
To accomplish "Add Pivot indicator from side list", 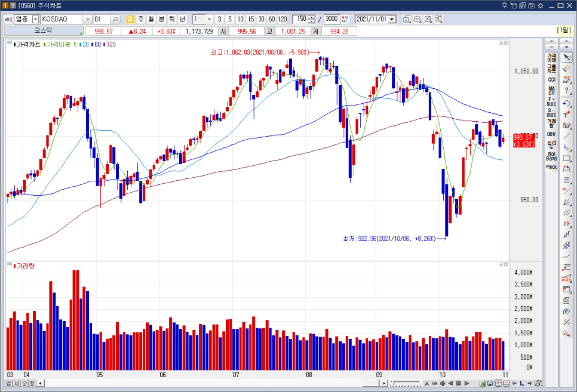I will point(551,167).
